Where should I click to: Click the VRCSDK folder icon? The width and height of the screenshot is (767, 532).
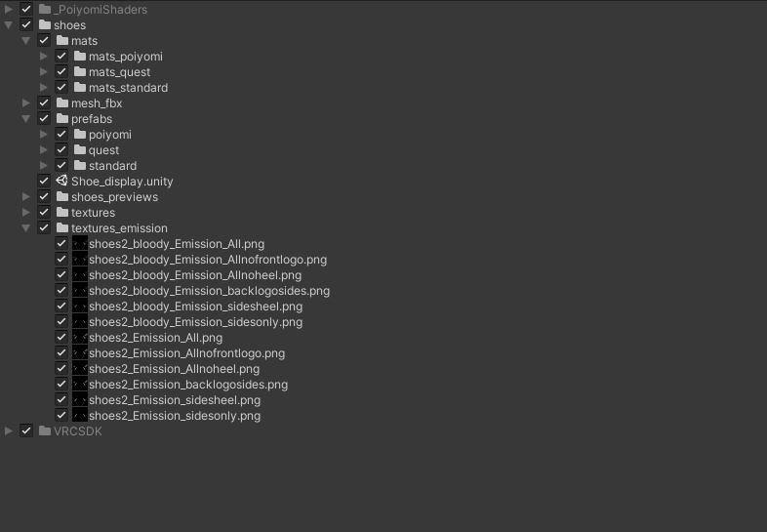(x=44, y=431)
